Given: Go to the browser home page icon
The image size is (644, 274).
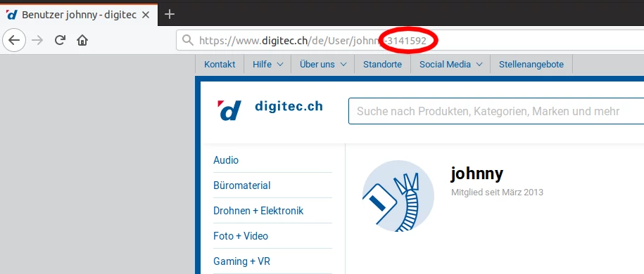Looking at the screenshot, I should [x=82, y=40].
